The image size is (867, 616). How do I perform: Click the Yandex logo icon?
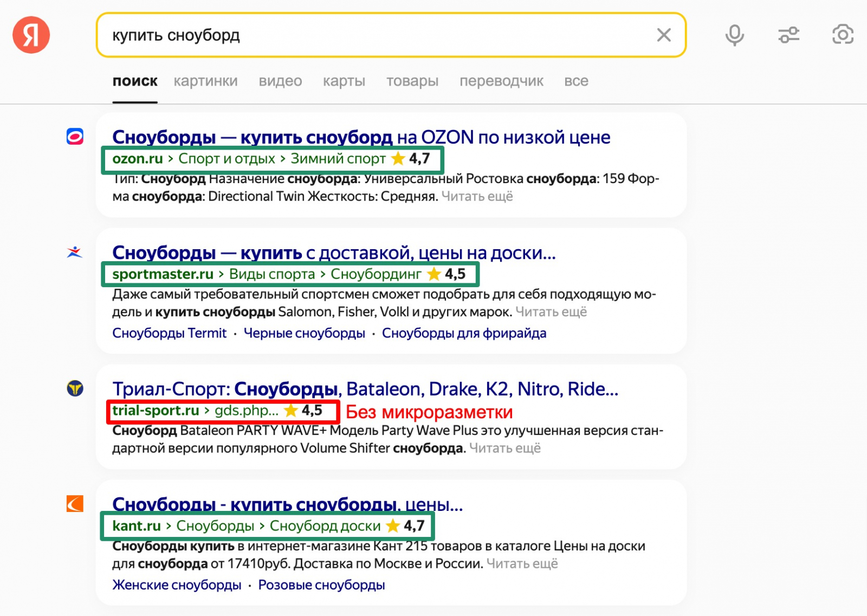31,35
